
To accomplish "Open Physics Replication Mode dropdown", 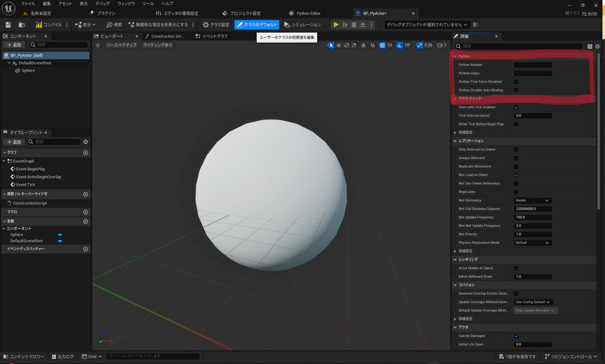I will tap(533, 243).
